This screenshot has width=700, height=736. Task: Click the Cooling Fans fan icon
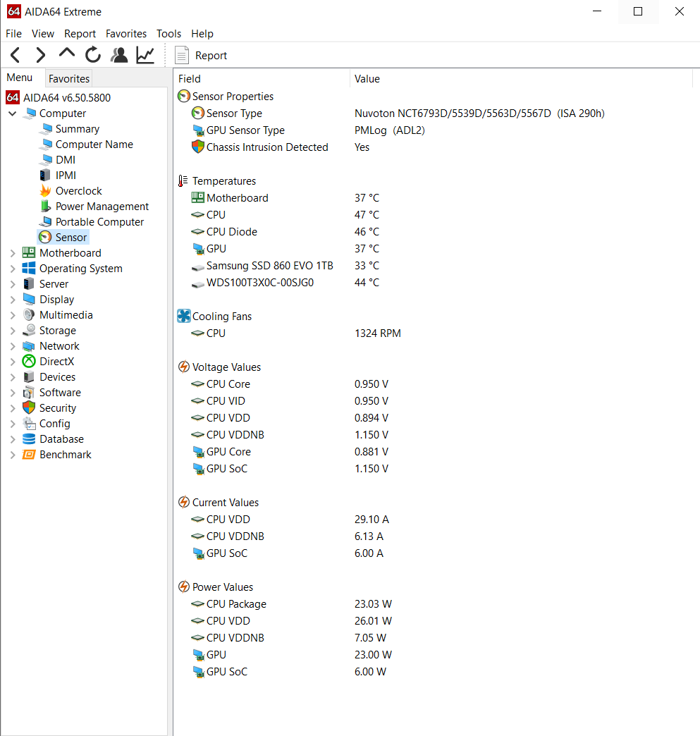pyautogui.click(x=183, y=316)
